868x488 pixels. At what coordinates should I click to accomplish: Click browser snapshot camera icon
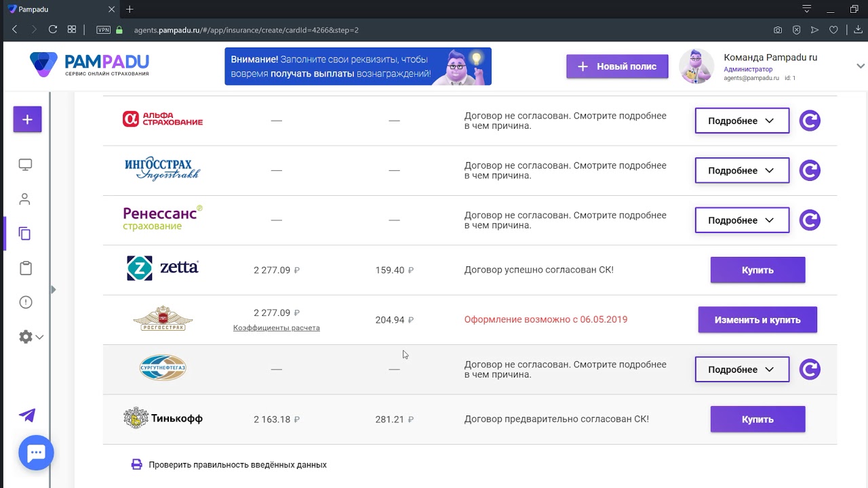tap(777, 30)
